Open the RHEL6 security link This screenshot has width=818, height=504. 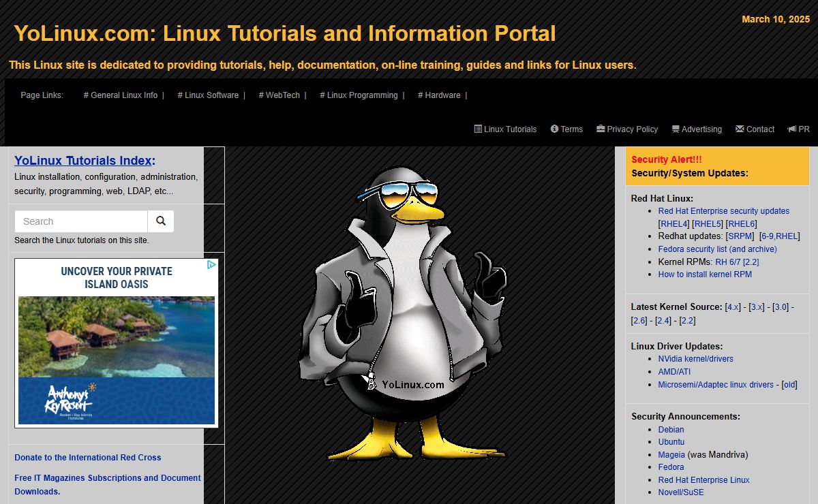tap(742, 224)
